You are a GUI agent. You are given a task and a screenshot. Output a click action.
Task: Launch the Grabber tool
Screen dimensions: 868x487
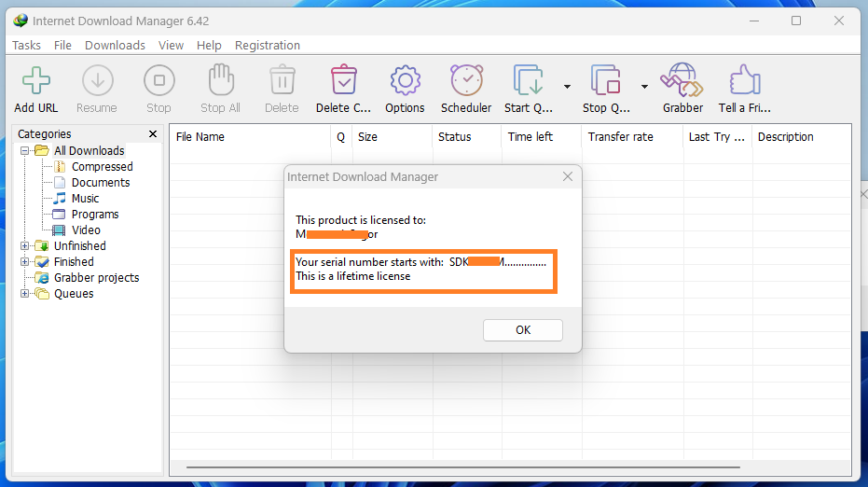point(682,82)
